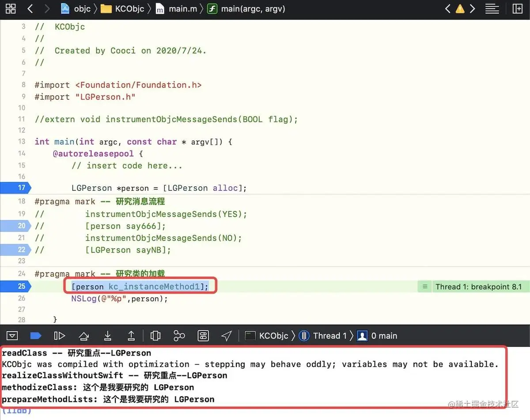This screenshot has height=420, width=530.
Task: Open the main.m file breadcrumb
Action: (x=177, y=8)
